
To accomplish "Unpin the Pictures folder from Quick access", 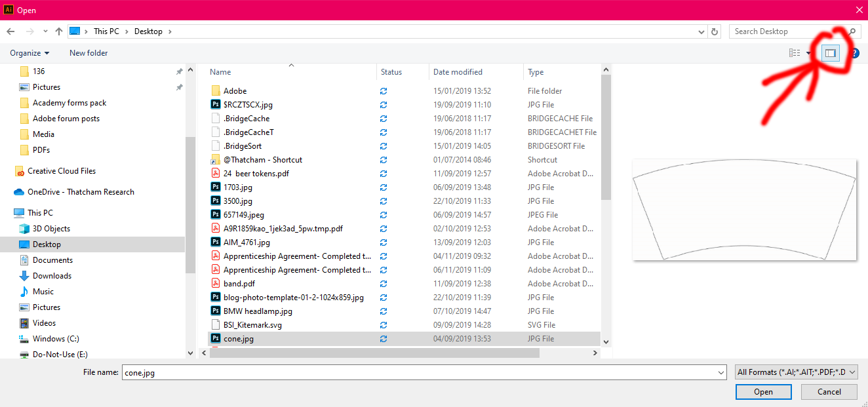I will (x=179, y=87).
